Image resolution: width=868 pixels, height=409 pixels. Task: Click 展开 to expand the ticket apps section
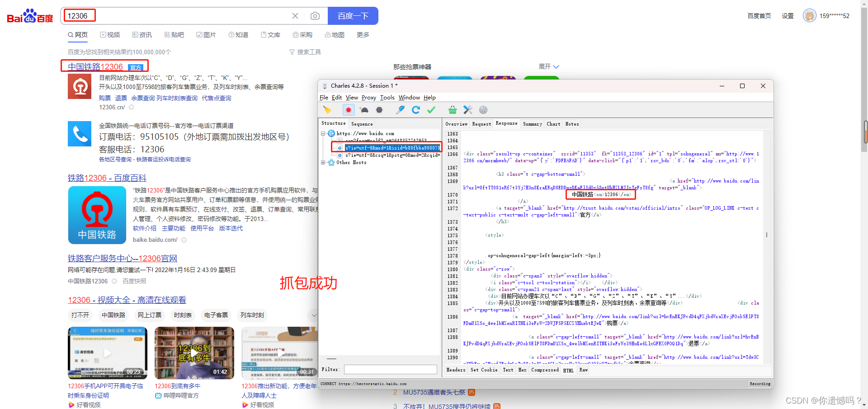pos(548,66)
